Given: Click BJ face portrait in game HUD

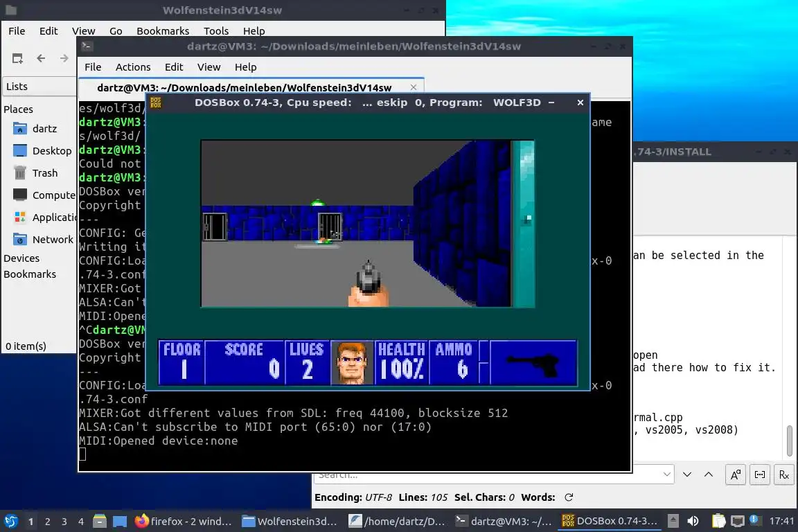Looking at the screenshot, I should pyautogui.click(x=351, y=362).
